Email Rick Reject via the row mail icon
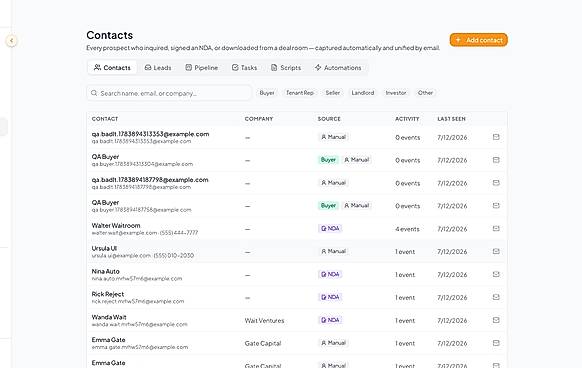 (496, 297)
